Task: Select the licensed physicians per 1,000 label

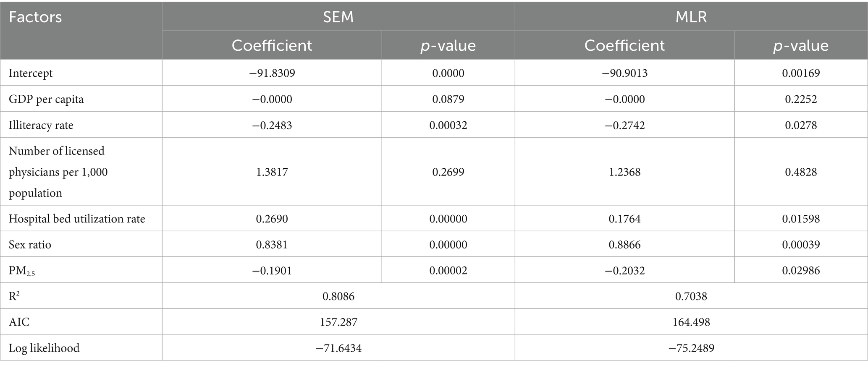Action: tap(58, 172)
